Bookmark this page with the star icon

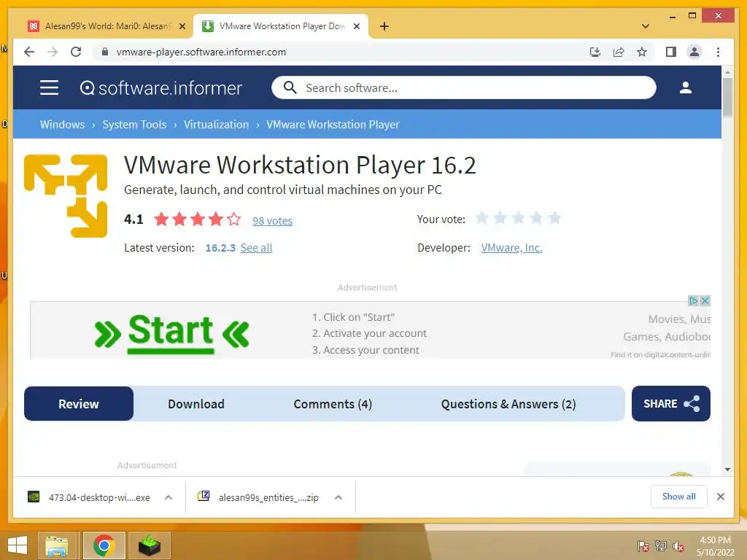642,52
